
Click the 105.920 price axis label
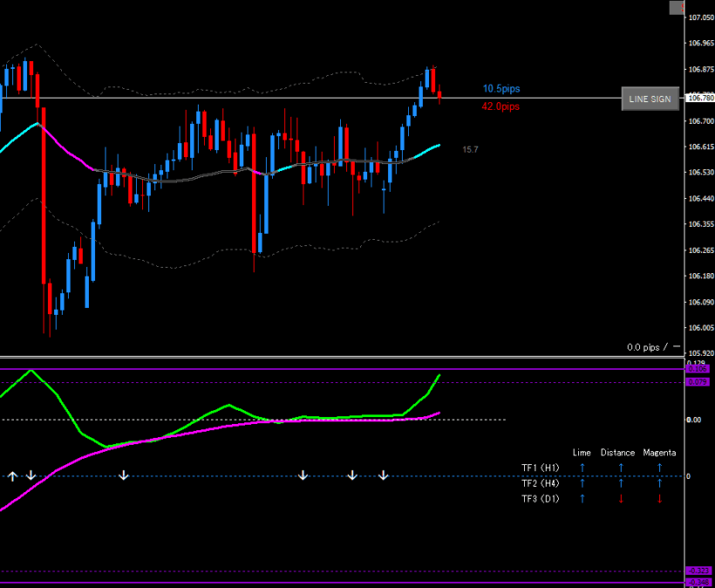(701, 353)
